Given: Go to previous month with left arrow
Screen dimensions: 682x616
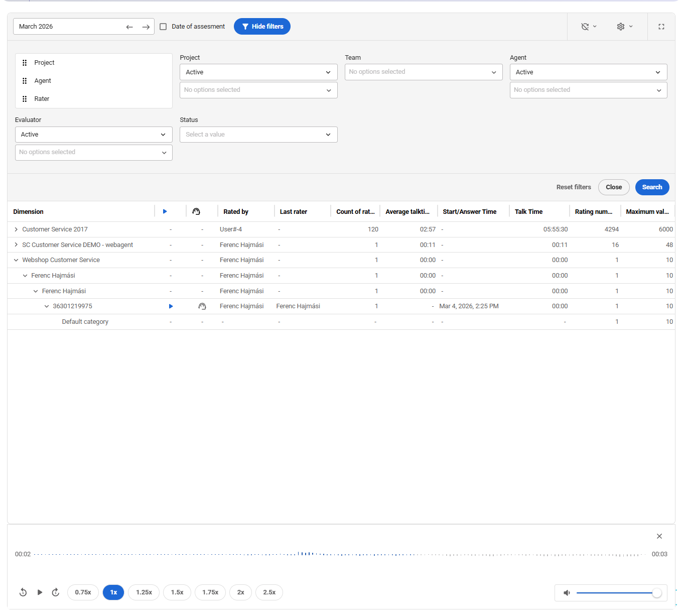Looking at the screenshot, I should tap(129, 27).
